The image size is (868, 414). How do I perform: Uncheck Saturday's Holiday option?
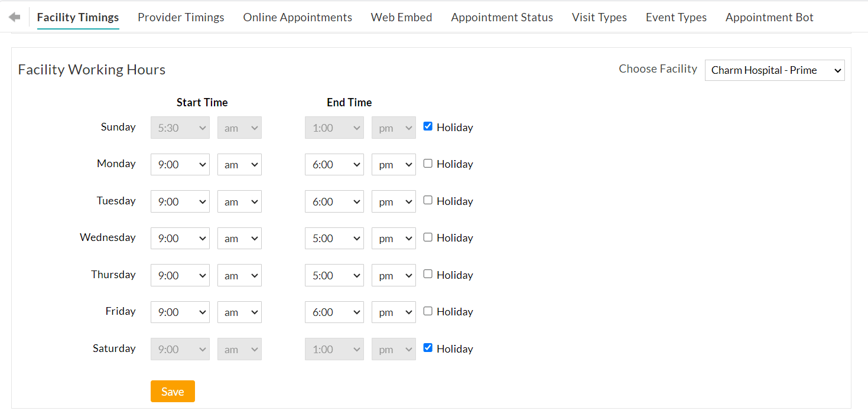click(428, 347)
